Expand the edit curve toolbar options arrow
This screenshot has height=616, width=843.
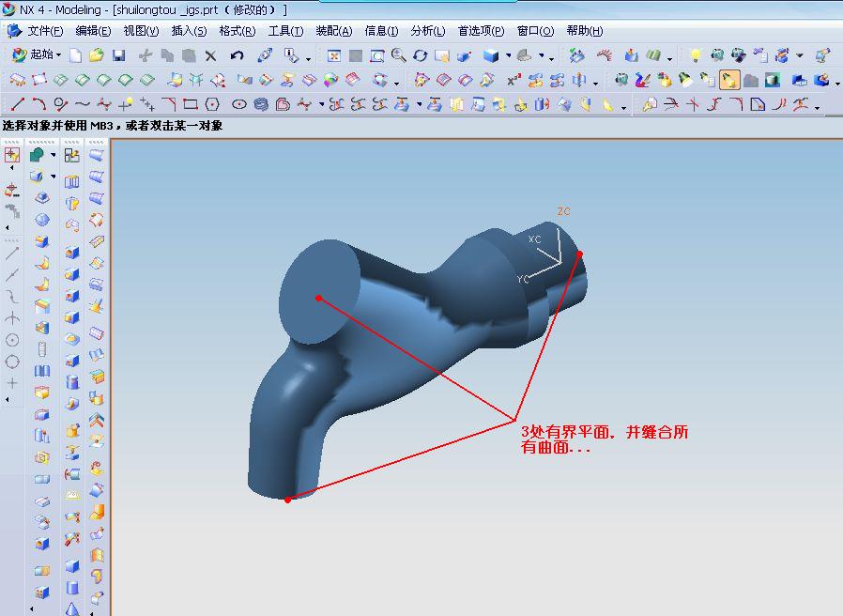click(x=818, y=108)
